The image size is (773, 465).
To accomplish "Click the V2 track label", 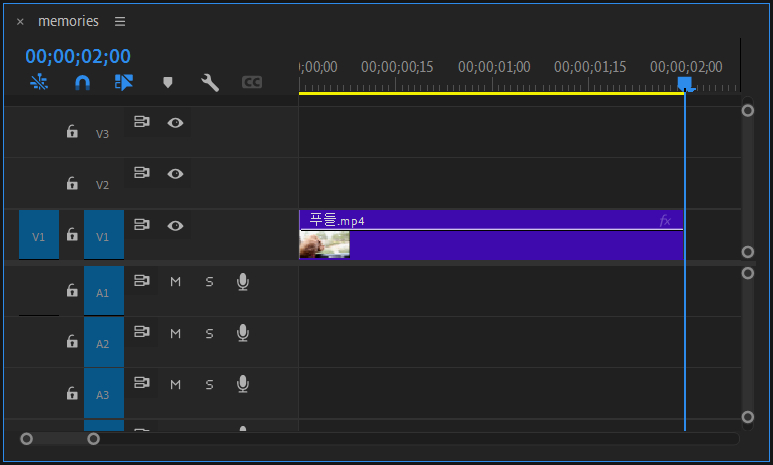I will pos(103,185).
